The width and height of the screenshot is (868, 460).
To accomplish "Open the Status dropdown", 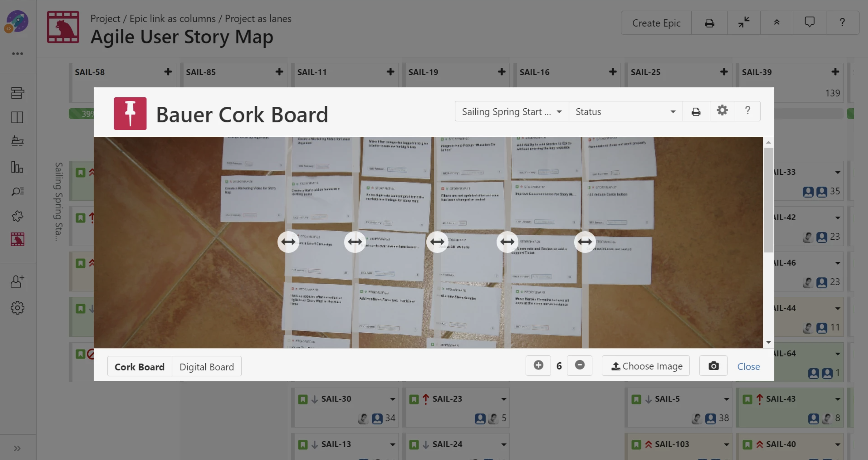I will [x=626, y=112].
